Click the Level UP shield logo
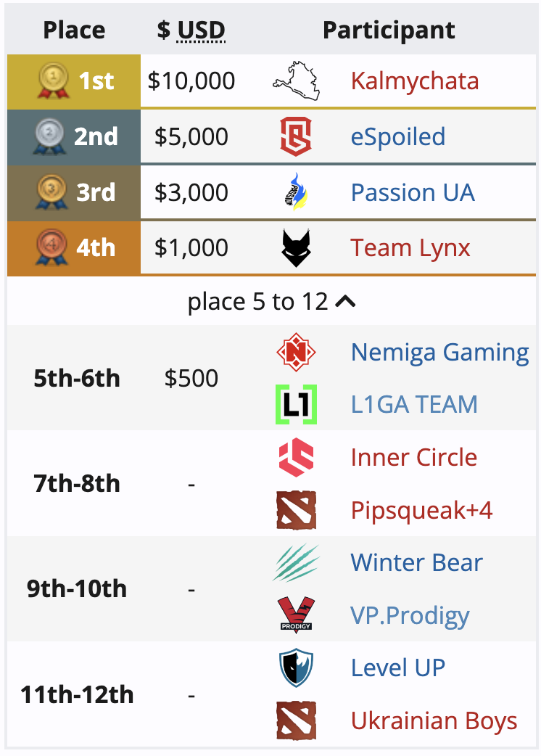Screen dimensions: 541x756 (296, 668)
